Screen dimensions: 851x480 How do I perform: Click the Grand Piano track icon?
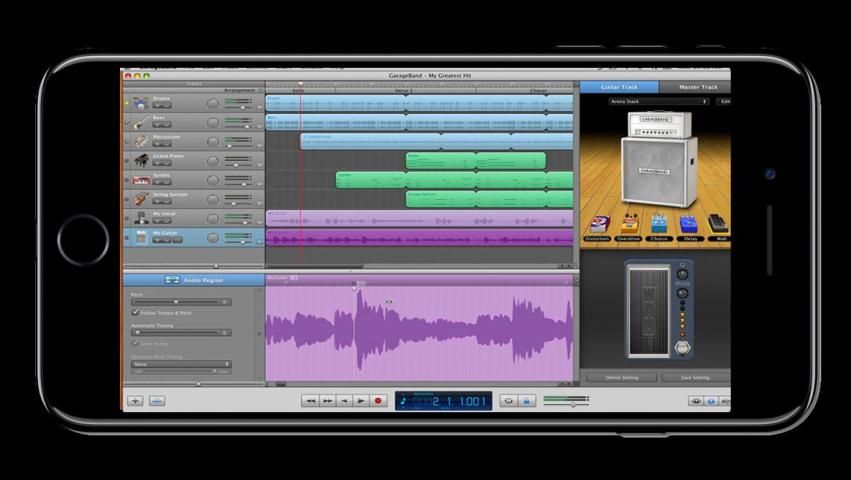142,160
